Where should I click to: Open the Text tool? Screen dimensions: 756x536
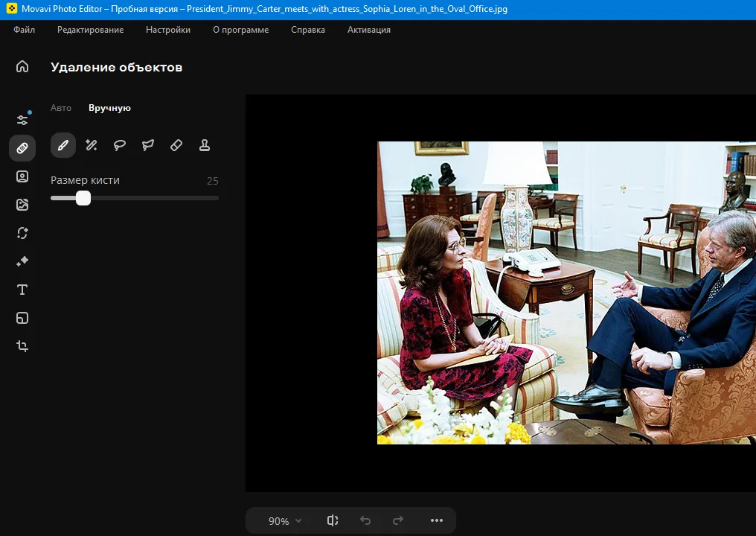22,290
